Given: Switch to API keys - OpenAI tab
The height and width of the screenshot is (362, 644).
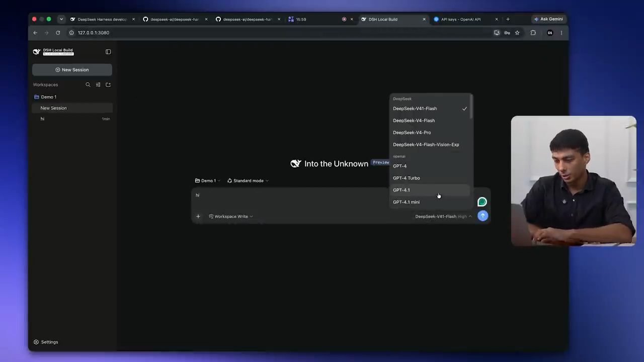Looking at the screenshot, I should coord(465,19).
